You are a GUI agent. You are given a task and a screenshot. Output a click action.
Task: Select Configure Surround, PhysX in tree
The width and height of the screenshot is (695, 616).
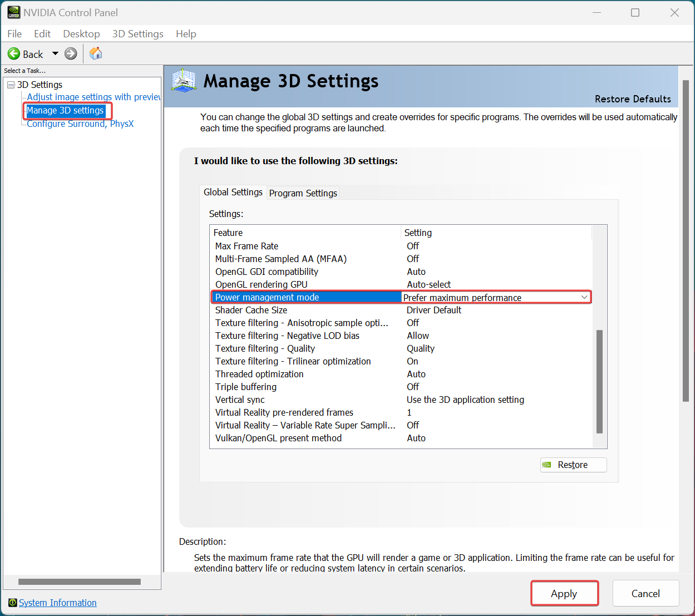coord(80,124)
